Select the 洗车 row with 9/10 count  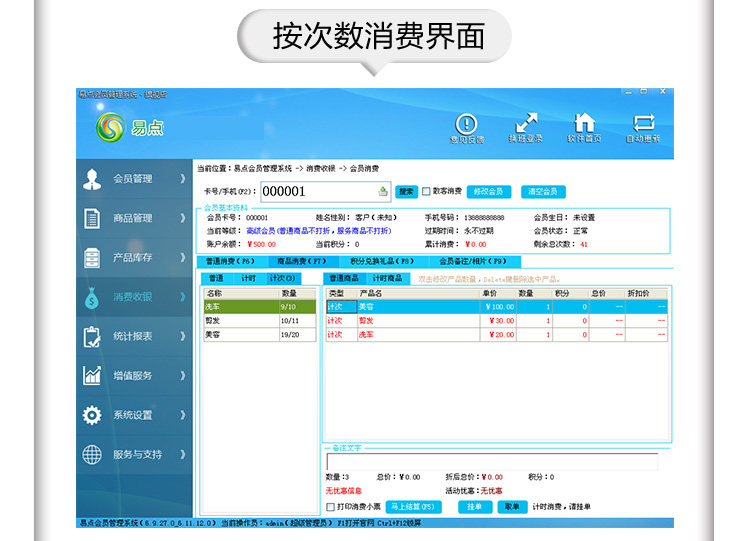[260, 307]
